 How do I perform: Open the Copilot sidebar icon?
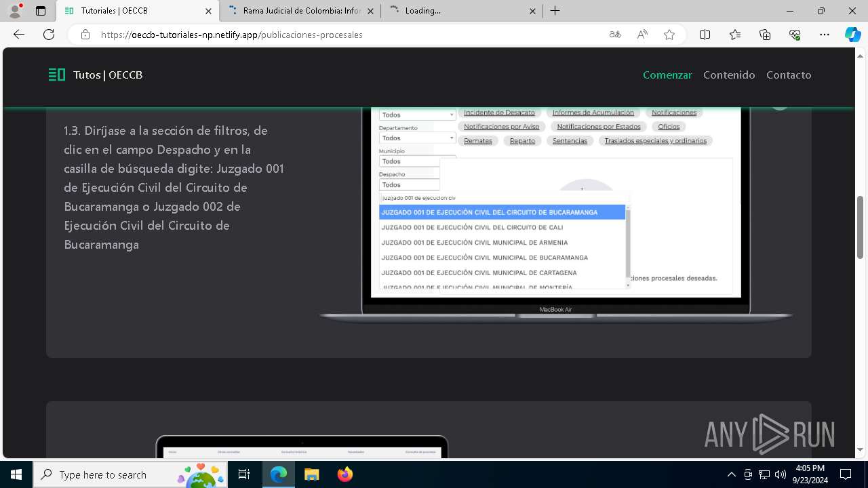(852, 35)
